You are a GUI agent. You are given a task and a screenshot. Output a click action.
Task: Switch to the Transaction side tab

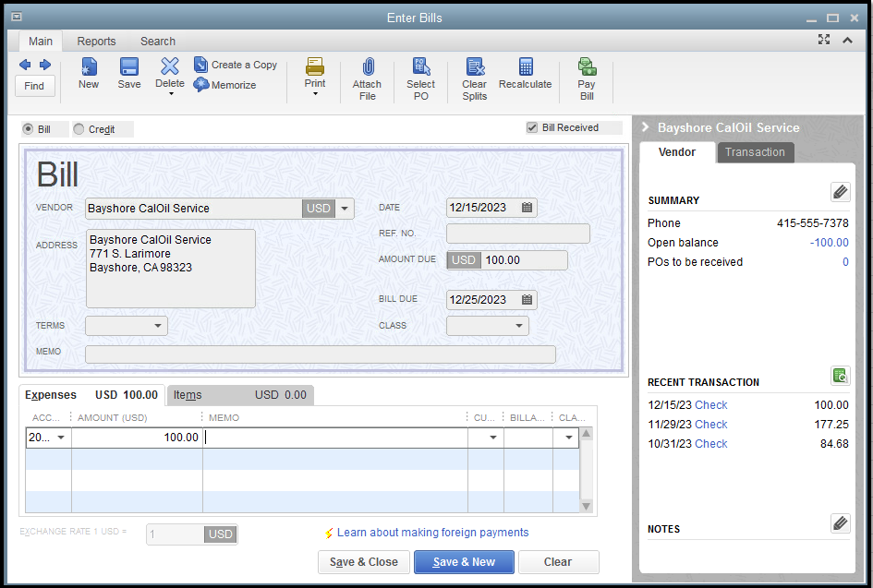tap(755, 152)
